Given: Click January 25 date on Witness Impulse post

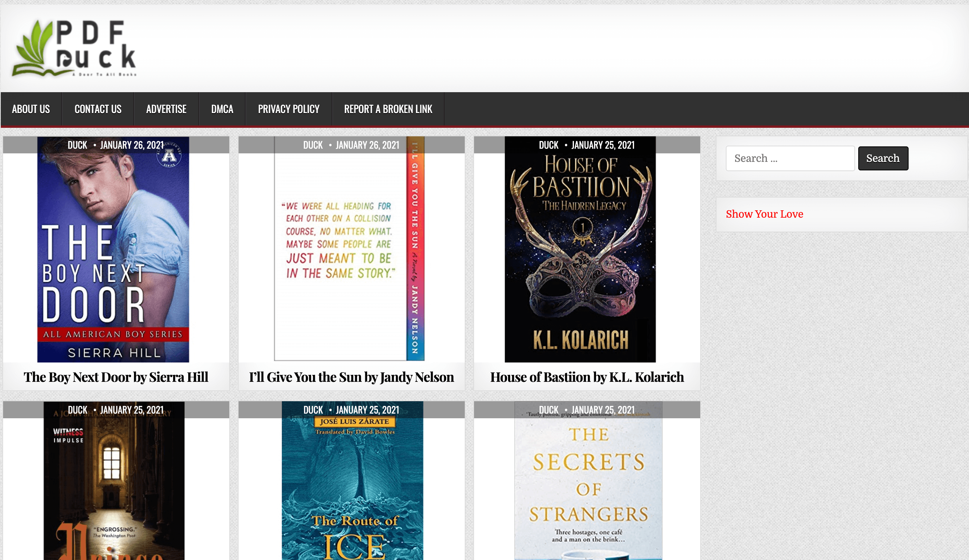Looking at the screenshot, I should 132,410.
